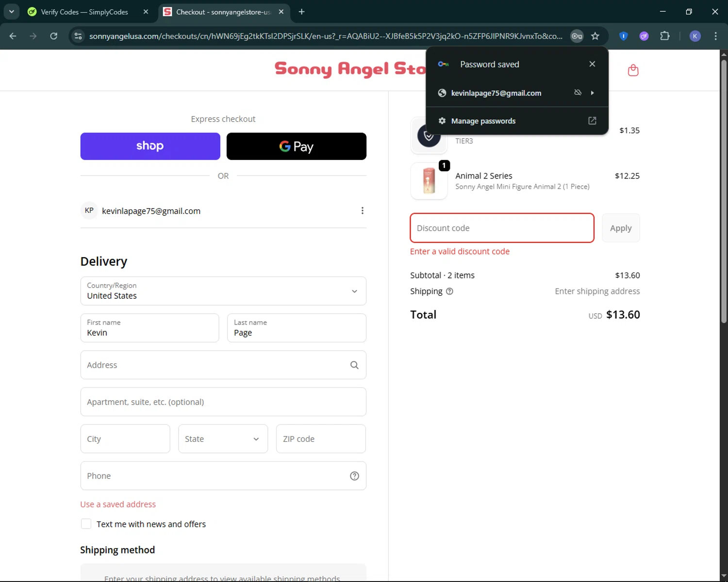Open the shopping bag cart icon

pos(633,70)
